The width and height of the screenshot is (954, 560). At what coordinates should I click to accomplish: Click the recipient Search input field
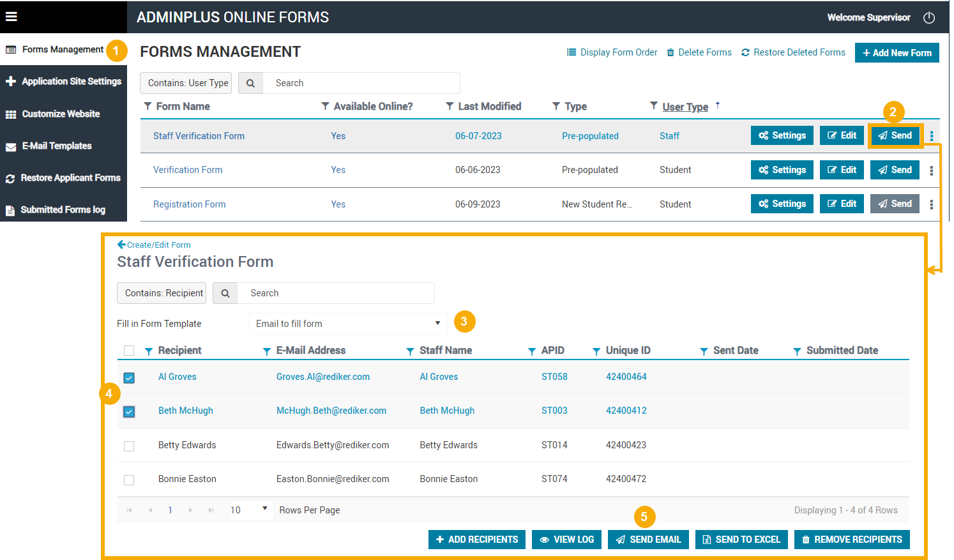coord(336,293)
